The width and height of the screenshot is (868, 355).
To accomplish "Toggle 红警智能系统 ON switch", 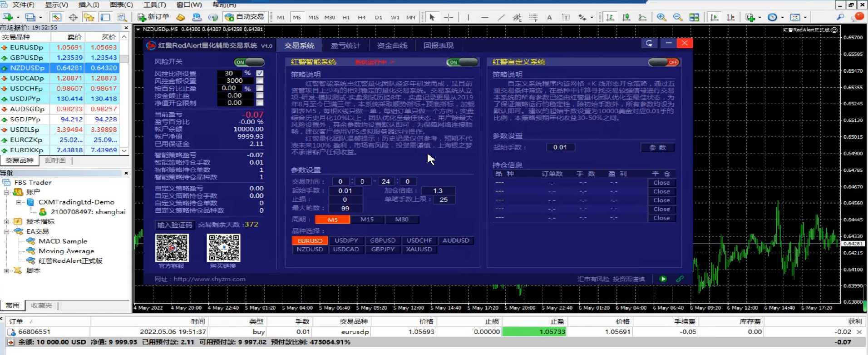I will point(462,62).
